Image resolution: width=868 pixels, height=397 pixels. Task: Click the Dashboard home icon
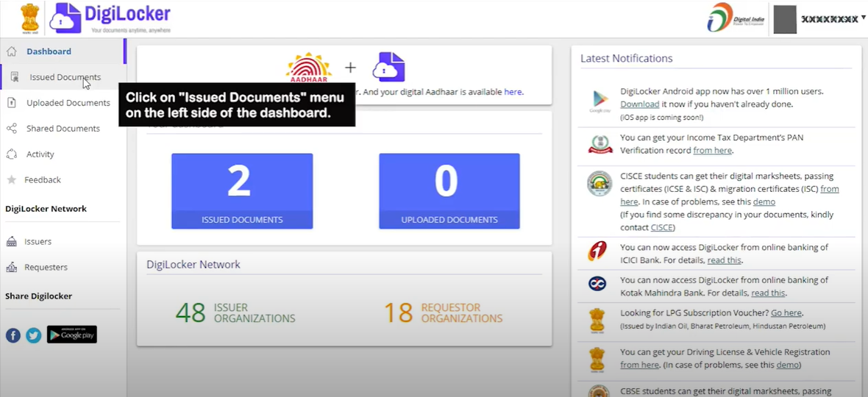[11, 51]
